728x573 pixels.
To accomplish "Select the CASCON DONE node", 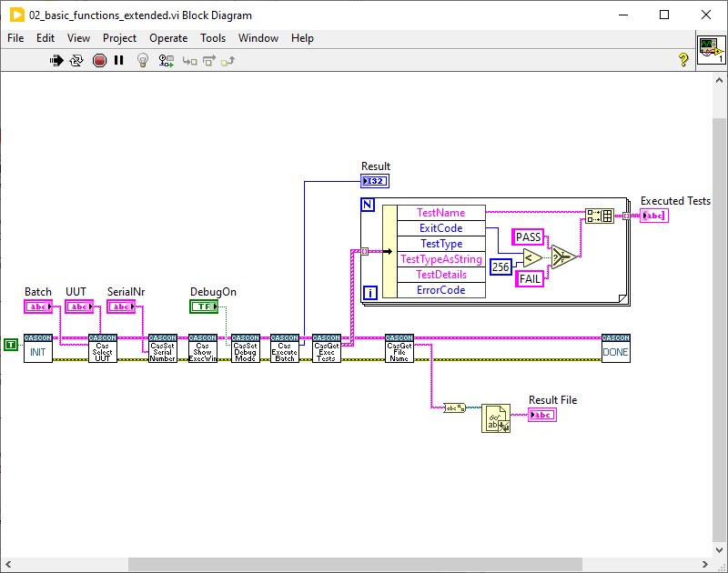I will point(616,348).
